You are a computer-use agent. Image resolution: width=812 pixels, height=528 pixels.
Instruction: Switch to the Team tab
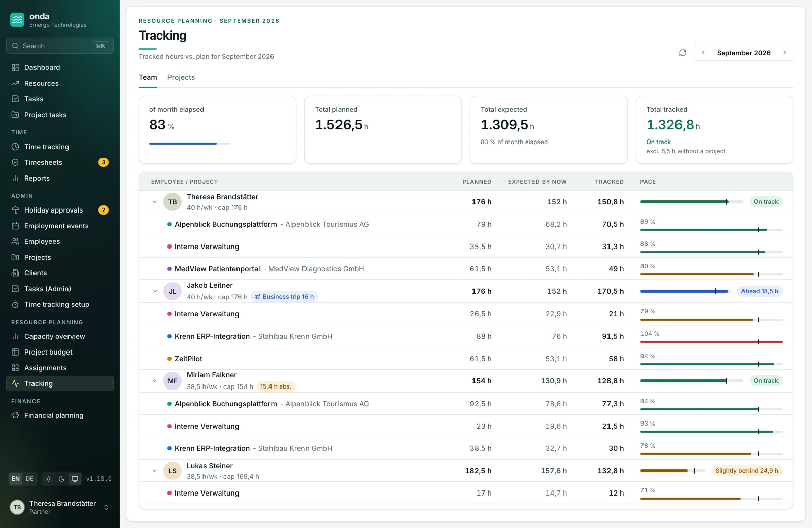coord(148,77)
